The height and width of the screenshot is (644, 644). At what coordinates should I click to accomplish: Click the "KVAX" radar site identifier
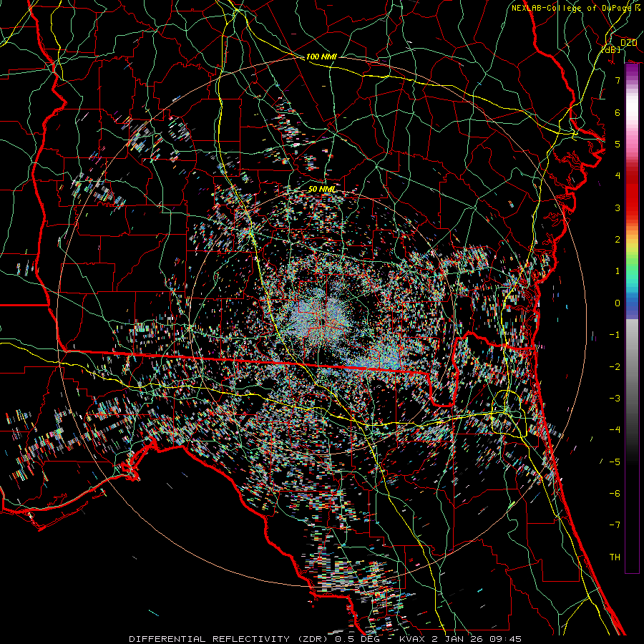(412, 639)
